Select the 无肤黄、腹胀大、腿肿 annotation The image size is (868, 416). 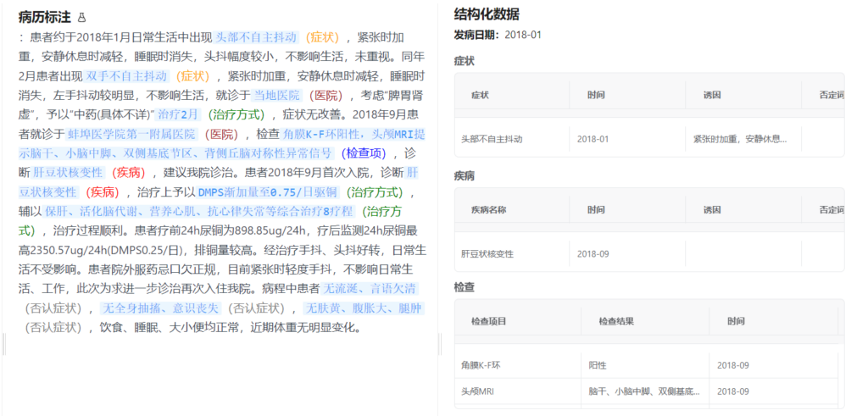[x=364, y=308]
